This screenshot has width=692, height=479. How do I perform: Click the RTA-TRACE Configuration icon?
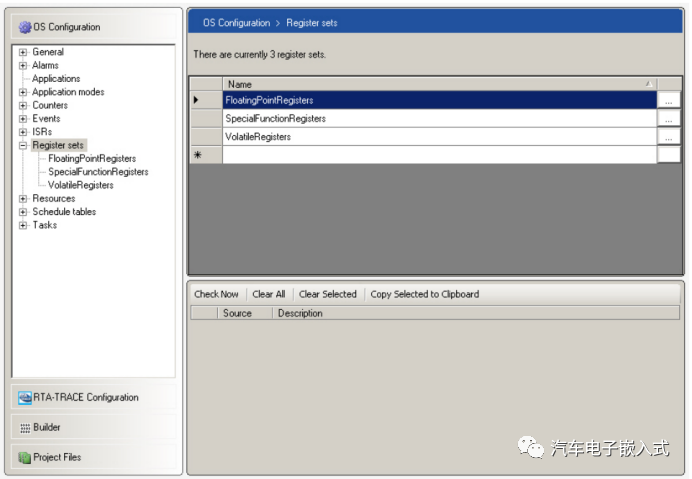coord(25,397)
